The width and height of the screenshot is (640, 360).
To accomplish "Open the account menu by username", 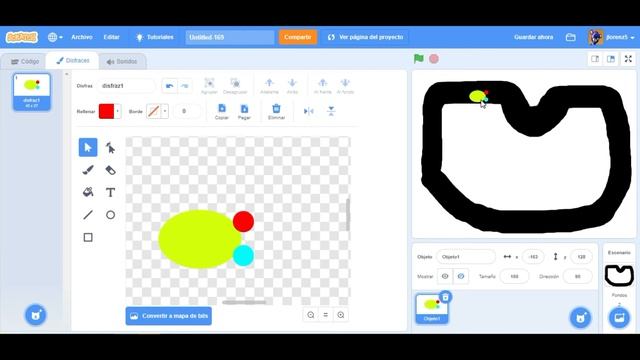I will tap(611, 37).
